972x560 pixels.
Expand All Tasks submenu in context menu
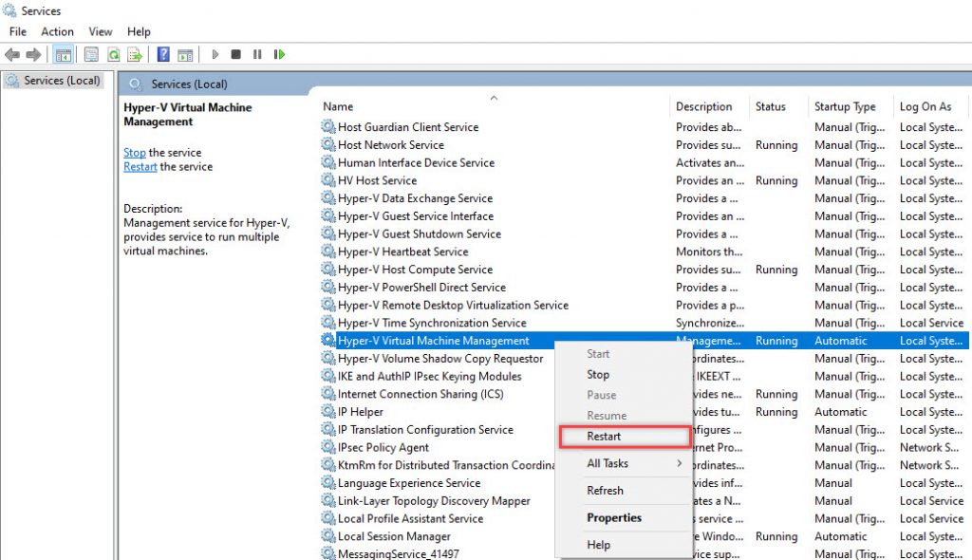coord(623,463)
